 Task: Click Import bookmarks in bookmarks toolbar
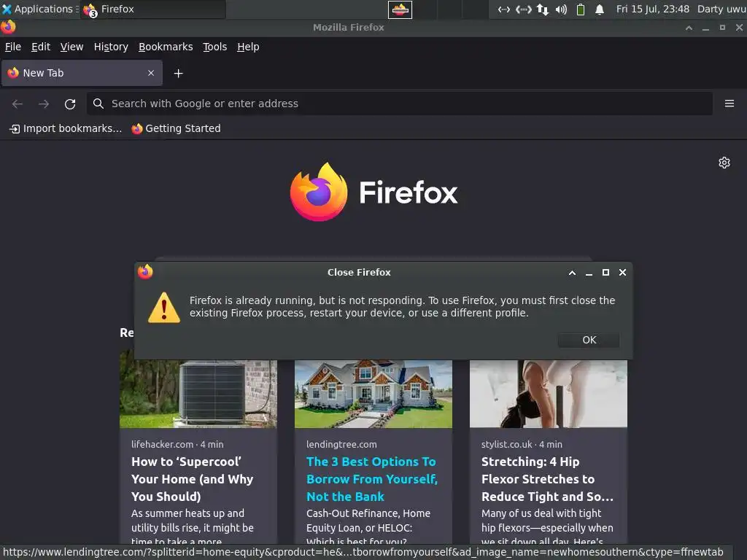[x=66, y=128]
